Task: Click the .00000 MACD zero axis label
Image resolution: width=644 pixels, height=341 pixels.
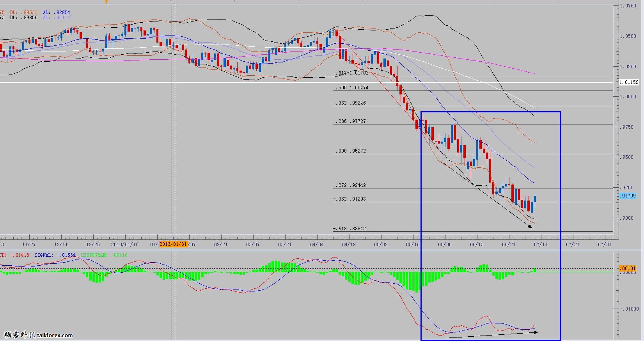Action: pyautogui.click(x=628, y=273)
